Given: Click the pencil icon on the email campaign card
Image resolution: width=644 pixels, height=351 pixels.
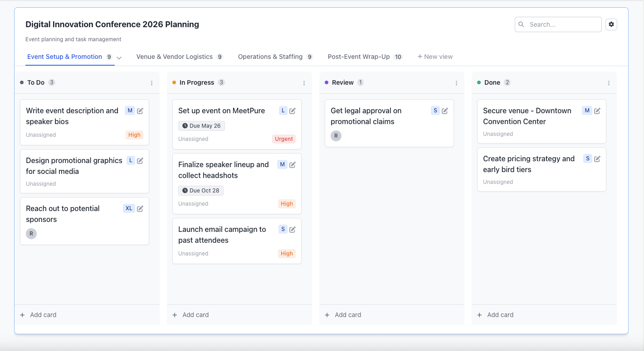Looking at the screenshot, I should point(293,229).
